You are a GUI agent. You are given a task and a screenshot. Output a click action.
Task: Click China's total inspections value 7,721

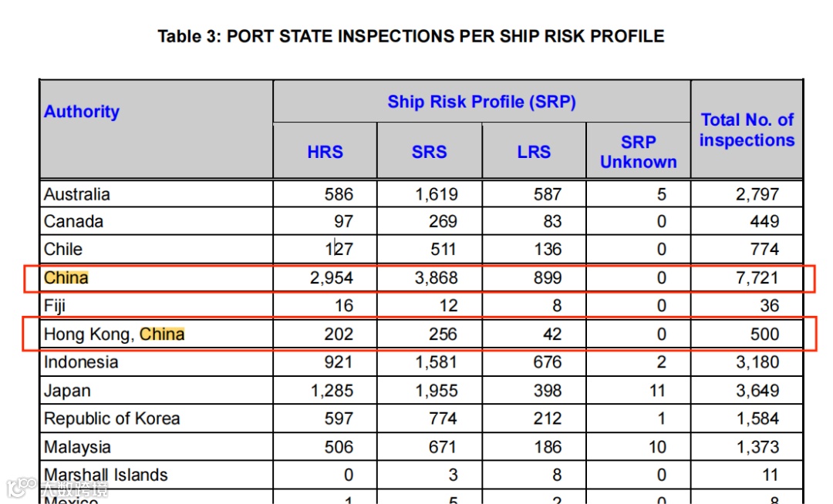(757, 277)
